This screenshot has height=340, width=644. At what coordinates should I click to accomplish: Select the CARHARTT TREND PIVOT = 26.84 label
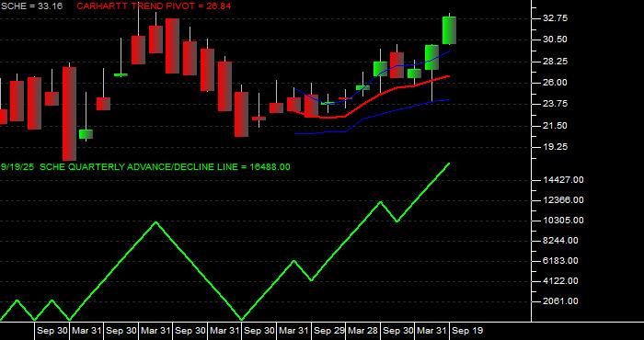(x=154, y=6)
